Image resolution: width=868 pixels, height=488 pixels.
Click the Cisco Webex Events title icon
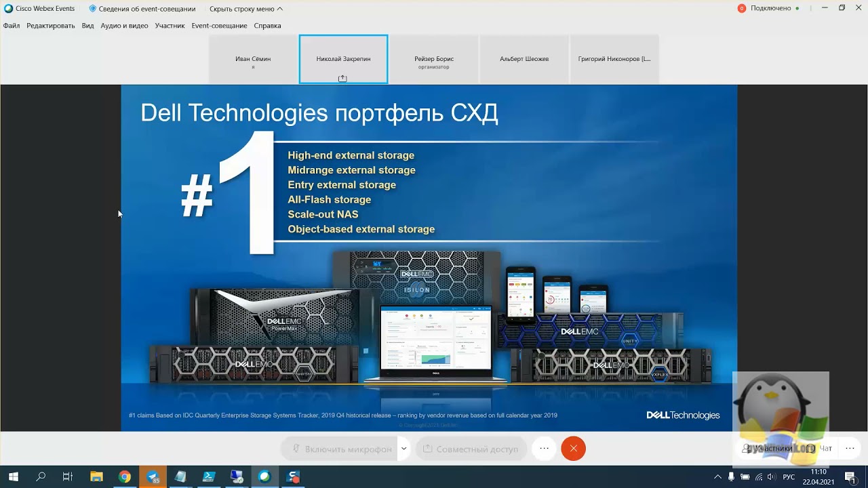point(8,9)
